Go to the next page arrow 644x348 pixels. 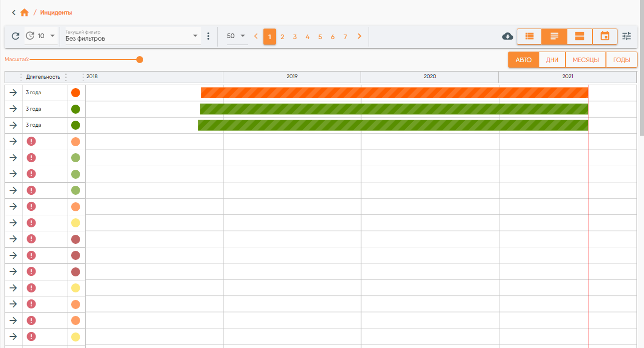click(x=359, y=36)
